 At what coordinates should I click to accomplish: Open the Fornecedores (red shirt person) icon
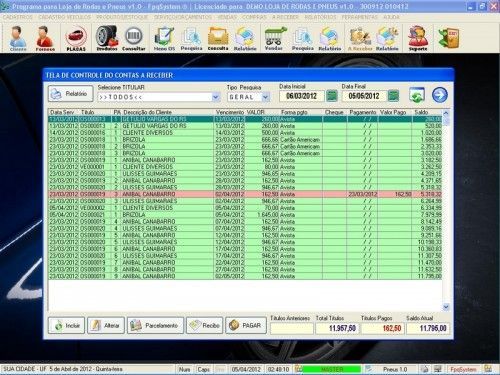coord(45,38)
